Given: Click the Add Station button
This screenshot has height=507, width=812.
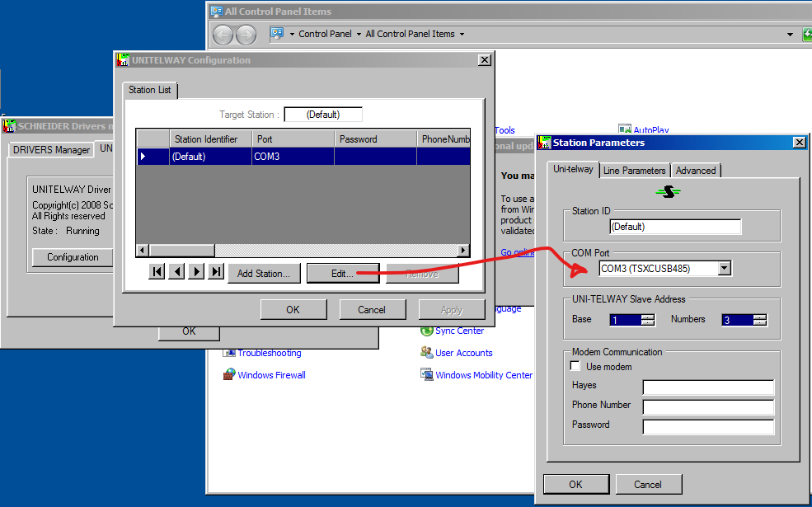Looking at the screenshot, I should (x=263, y=274).
